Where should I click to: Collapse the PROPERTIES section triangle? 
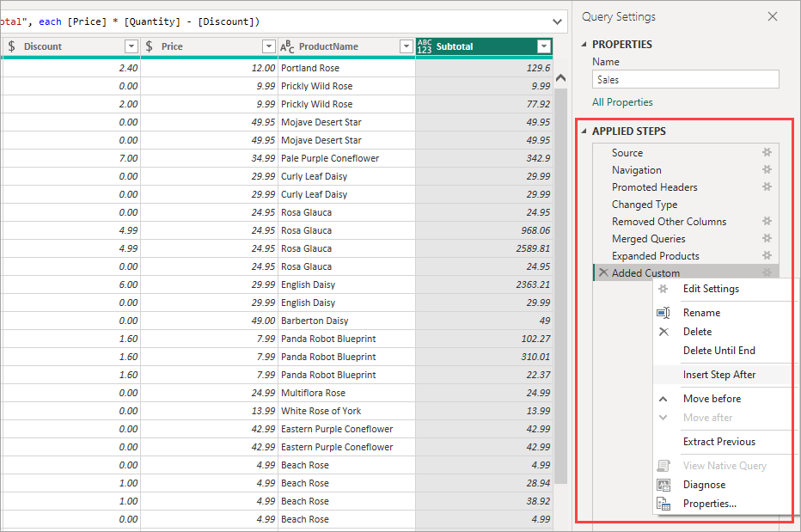[x=584, y=45]
